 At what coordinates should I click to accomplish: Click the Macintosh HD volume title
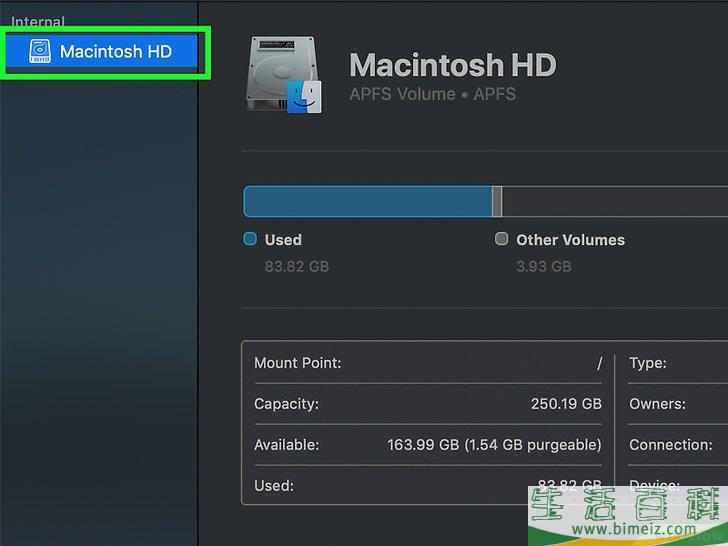point(453,65)
